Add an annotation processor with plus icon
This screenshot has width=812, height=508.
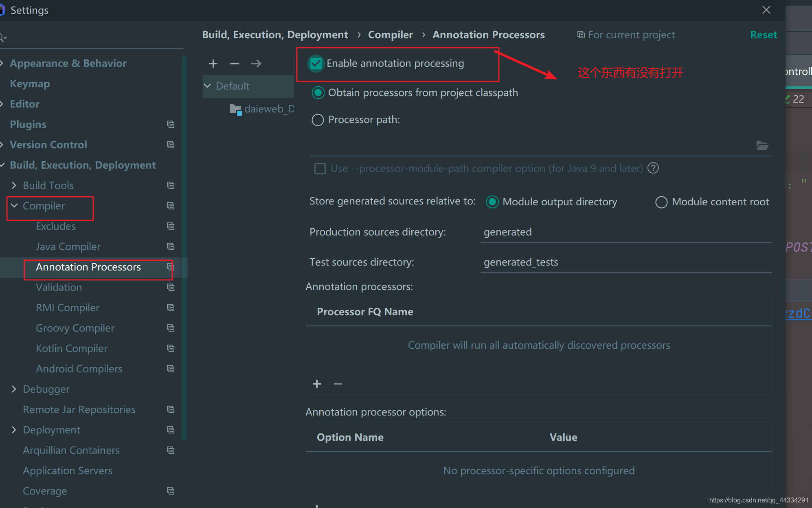pos(317,384)
